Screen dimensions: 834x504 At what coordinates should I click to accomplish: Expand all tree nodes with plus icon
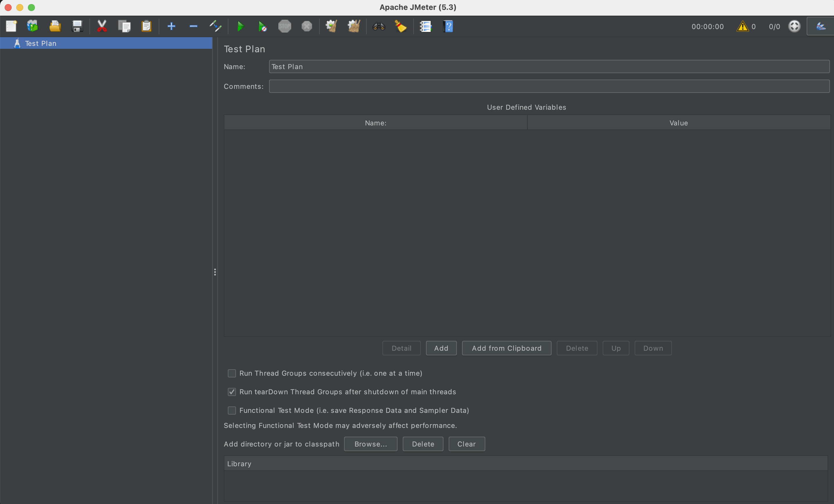(171, 26)
